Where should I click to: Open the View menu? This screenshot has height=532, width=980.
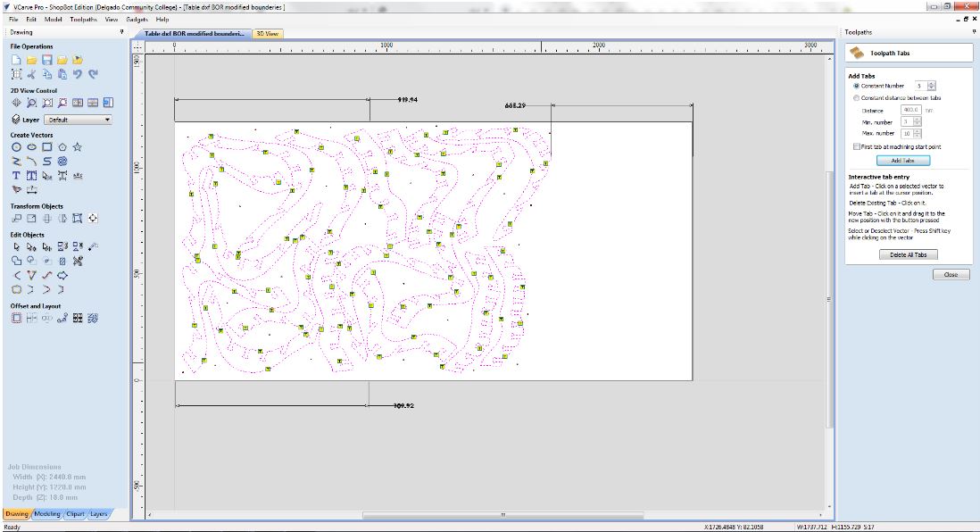coord(112,20)
